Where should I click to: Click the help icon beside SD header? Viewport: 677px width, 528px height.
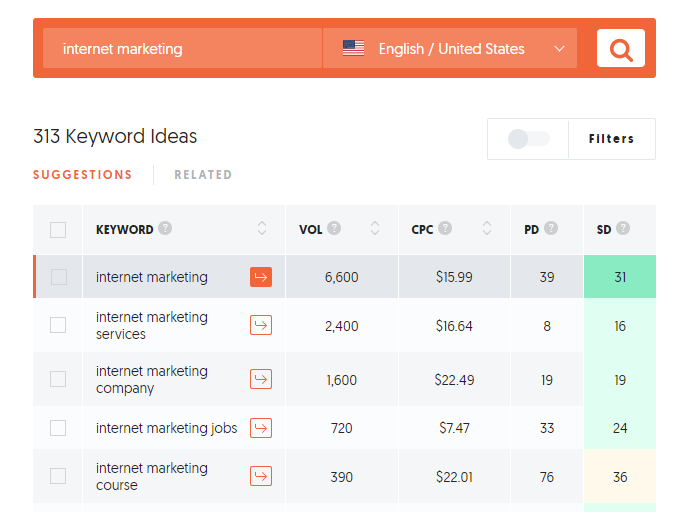[623, 229]
